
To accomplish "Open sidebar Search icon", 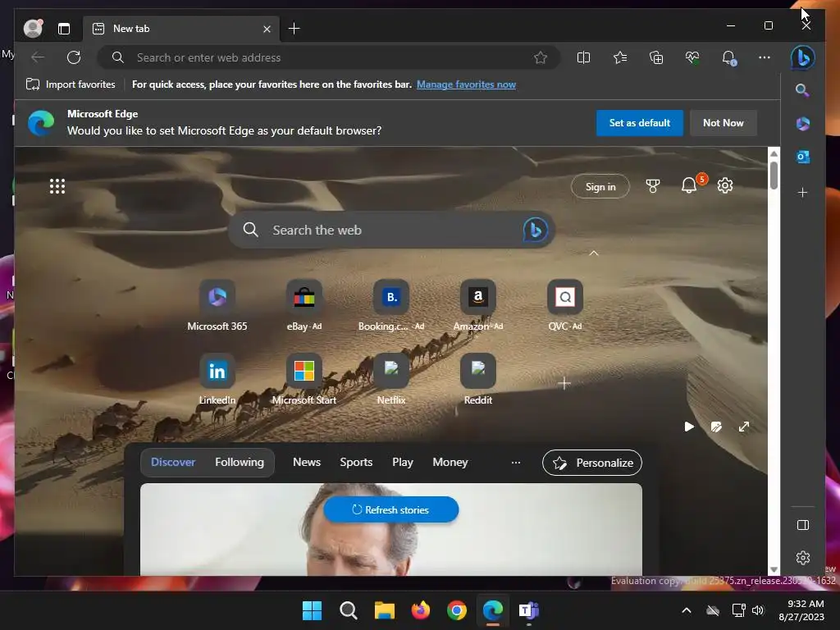I will pos(802,90).
